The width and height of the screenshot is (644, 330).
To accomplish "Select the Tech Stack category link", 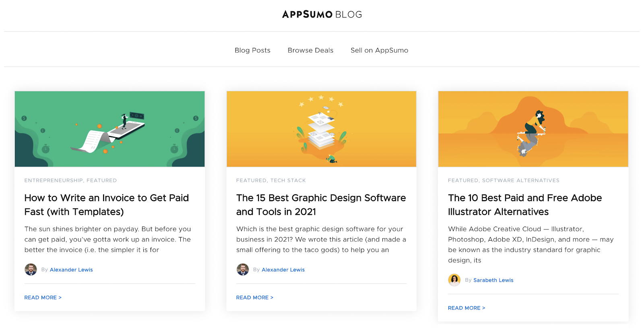I will pos(288,180).
